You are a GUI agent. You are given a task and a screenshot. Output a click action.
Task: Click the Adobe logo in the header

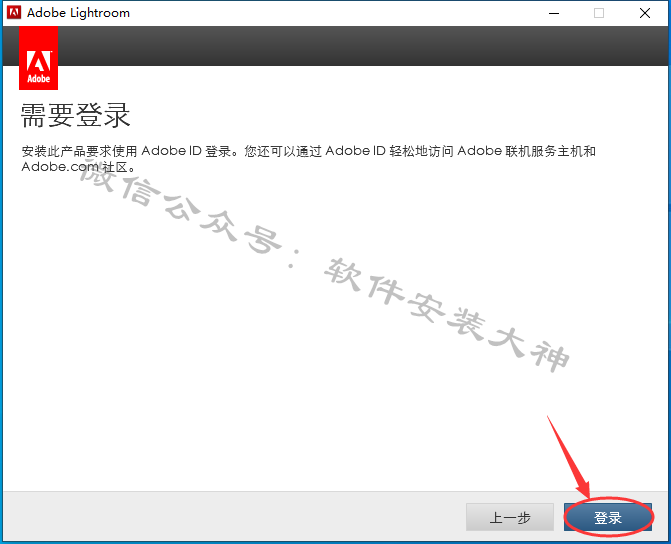pyautogui.click(x=39, y=58)
